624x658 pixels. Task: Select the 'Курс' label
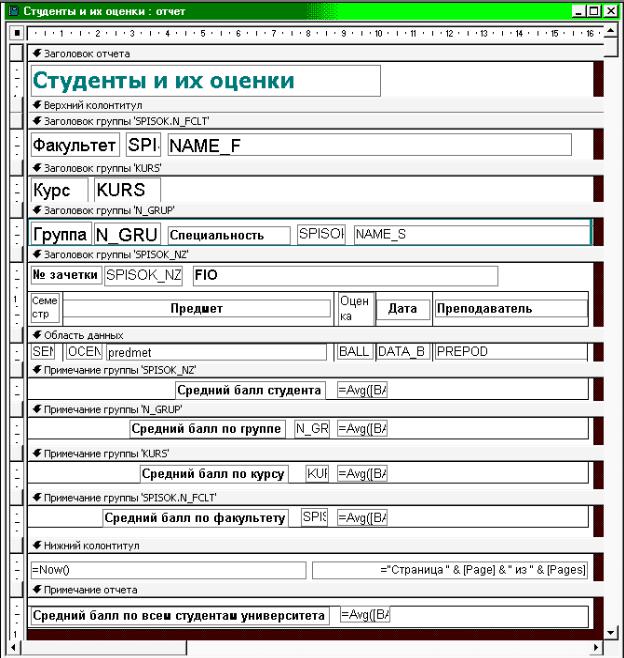[59, 190]
